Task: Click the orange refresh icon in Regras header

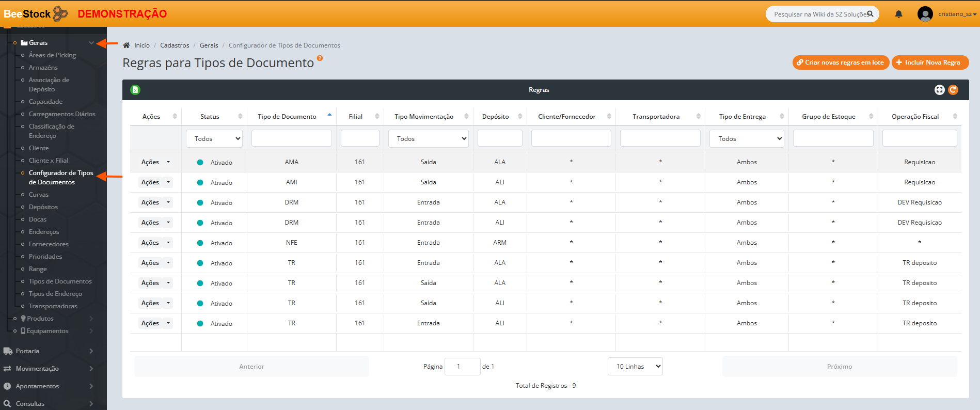Action: pyautogui.click(x=953, y=90)
